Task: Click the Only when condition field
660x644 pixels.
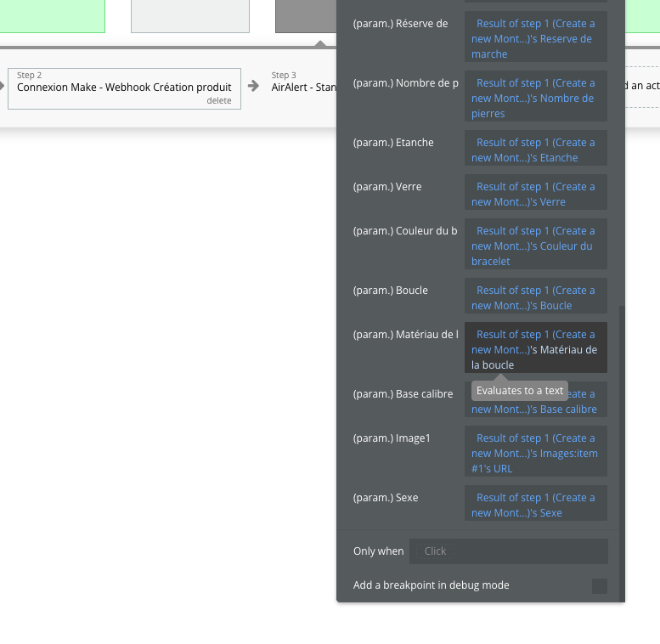Action: [x=509, y=551]
